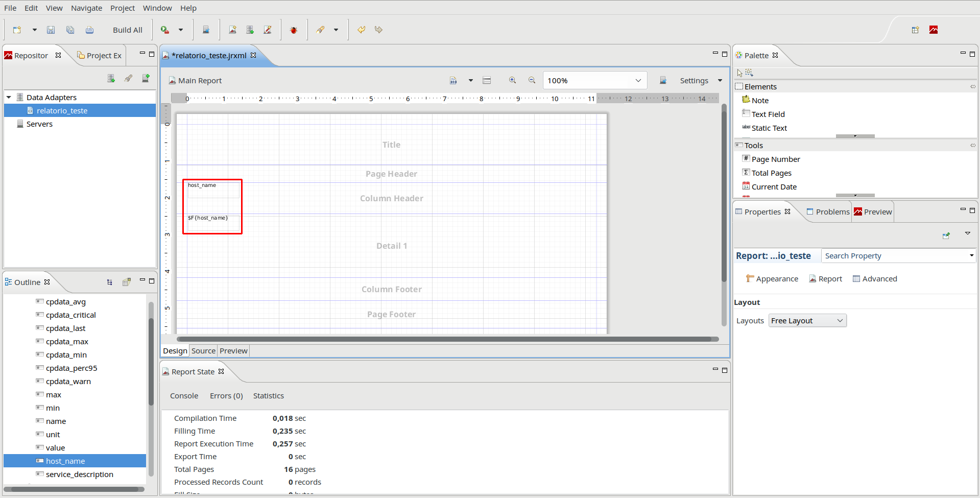
Task: Open the Project menu
Action: pyautogui.click(x=123, y=8)
